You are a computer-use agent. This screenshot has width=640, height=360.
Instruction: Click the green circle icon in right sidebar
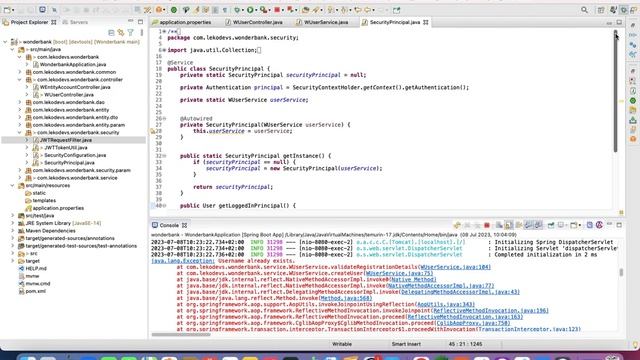[x=633, y=100]
